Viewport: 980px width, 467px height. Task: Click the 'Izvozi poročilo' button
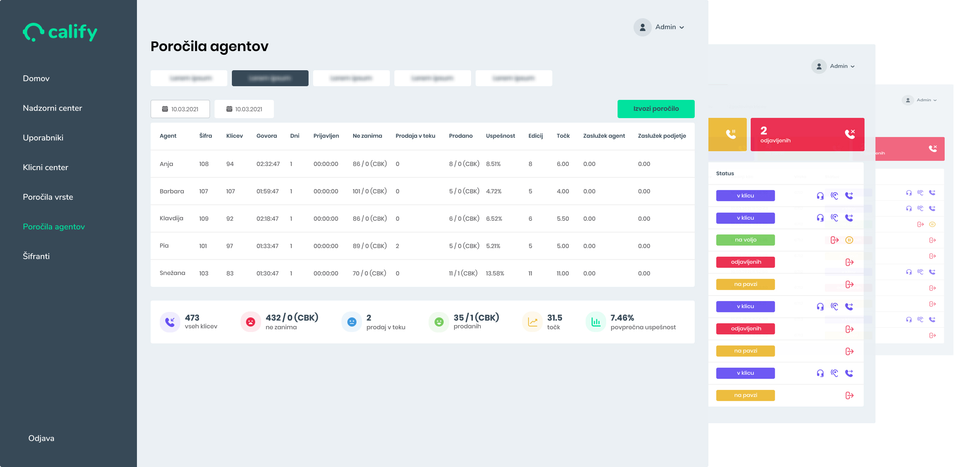coord(656,109)
